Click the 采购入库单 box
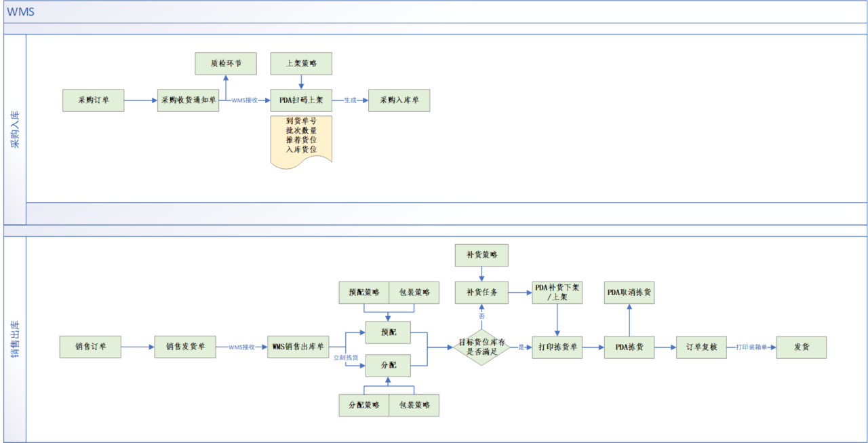This screenshot has height=443, width=868. pos(399,100)
